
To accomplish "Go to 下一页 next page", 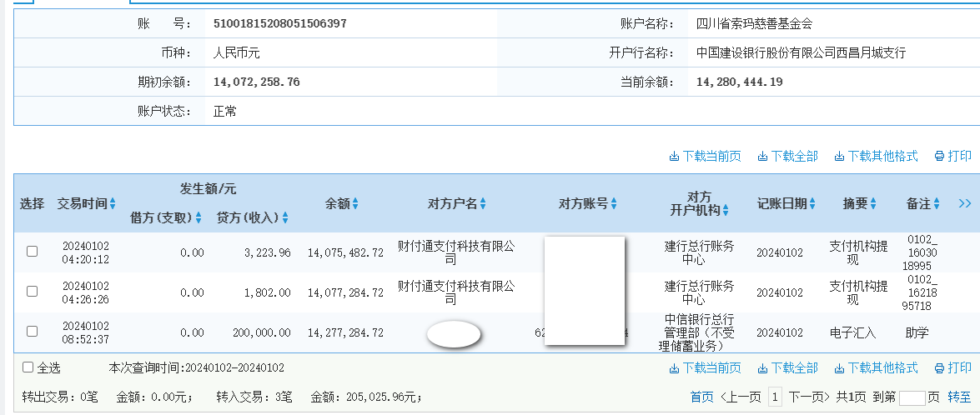I will coord(809,397).
